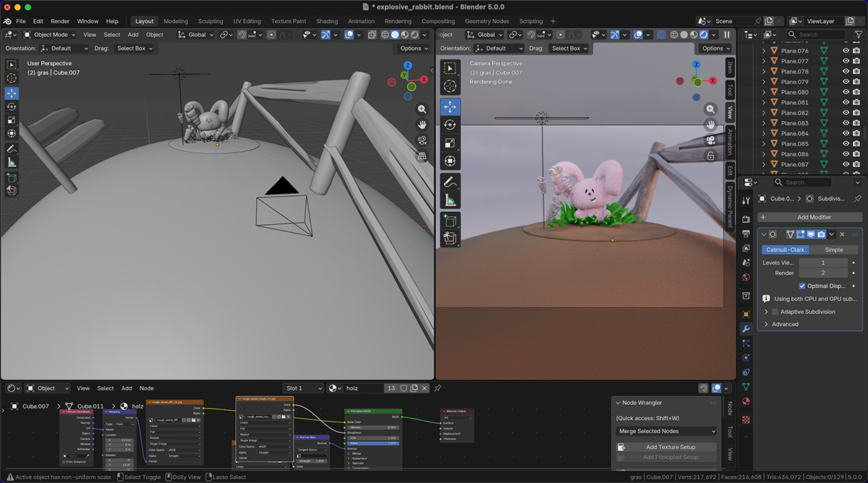Open the Merge Selected Nodes dropdown
868x483 pixels.
click(666, 431)
